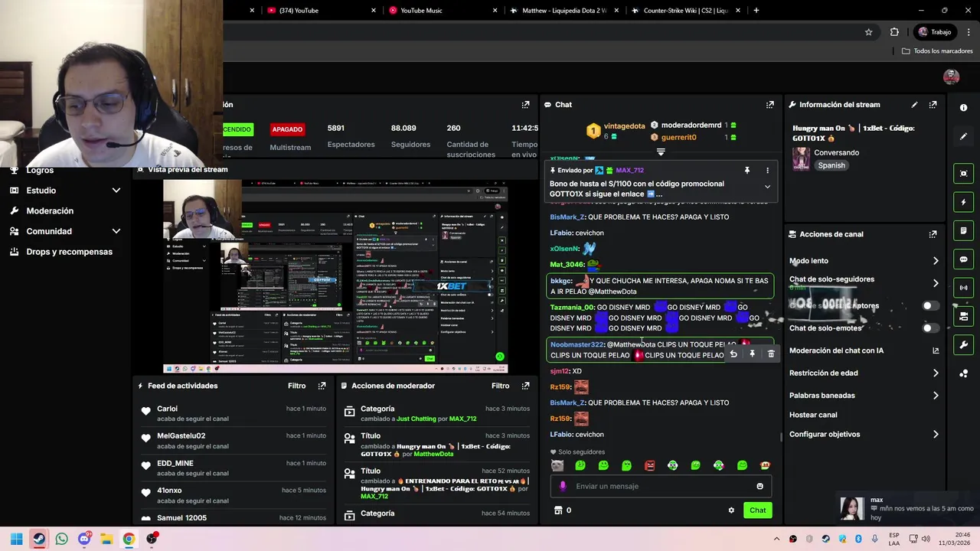Open the pinned message three-dot menu
The width and height of the screenshot is (980, 551).
pos(767,171)
